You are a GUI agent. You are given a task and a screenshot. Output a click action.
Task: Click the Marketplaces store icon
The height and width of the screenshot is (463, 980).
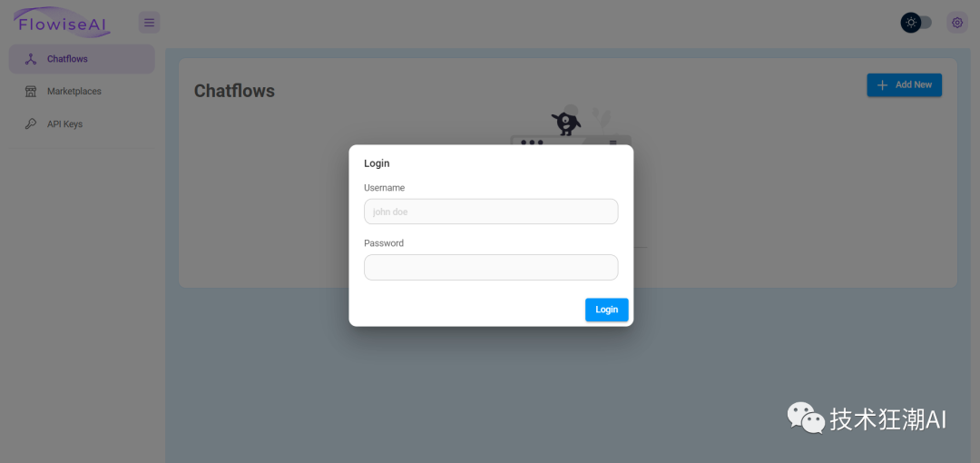(x=31, y=92)
